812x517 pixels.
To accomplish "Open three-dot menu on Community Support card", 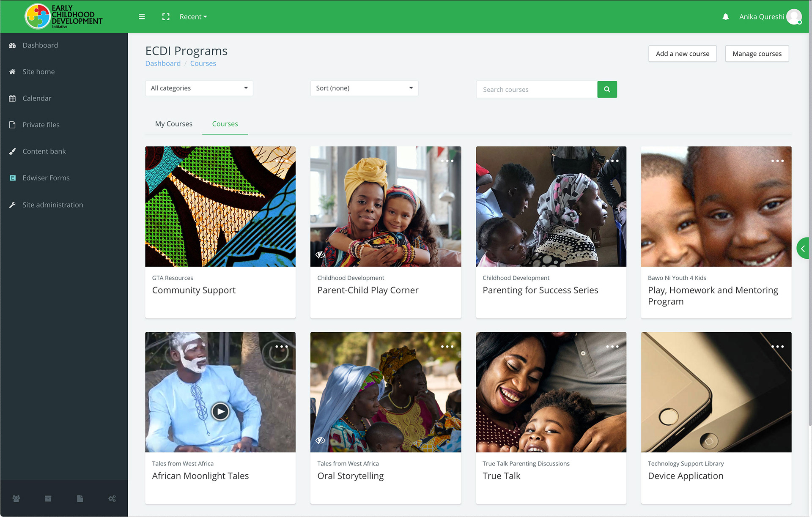I will tap(282, 161).
